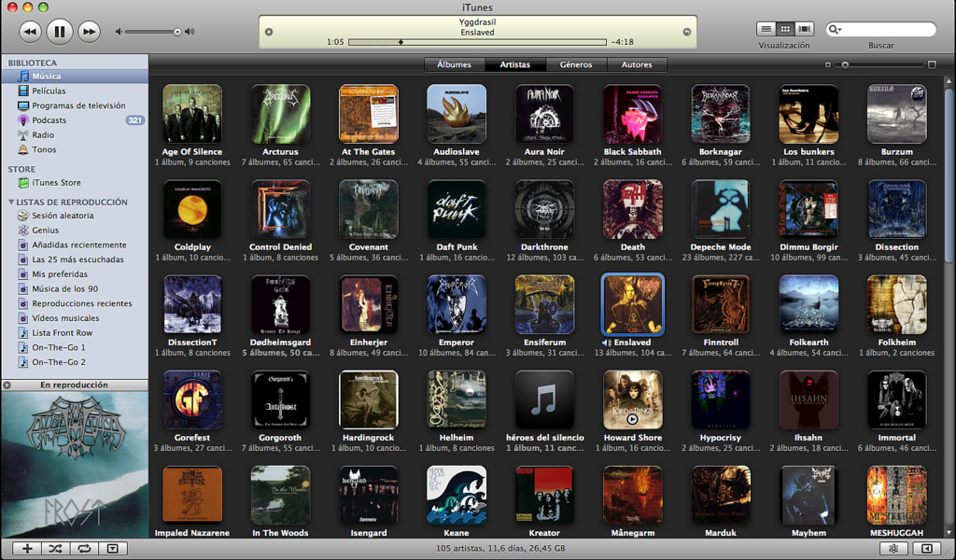
Task: Jump to current song with display arrow
Action: (x=687, y=32)
